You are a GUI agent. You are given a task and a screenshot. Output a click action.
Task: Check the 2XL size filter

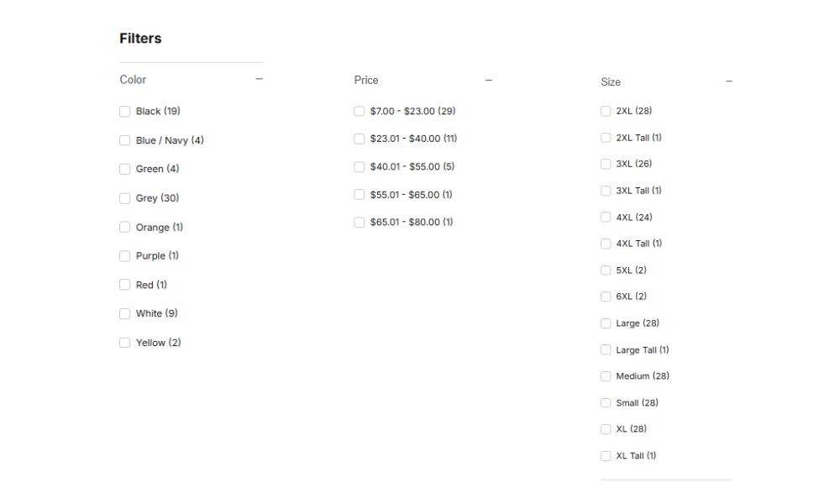tap(606, 111)
